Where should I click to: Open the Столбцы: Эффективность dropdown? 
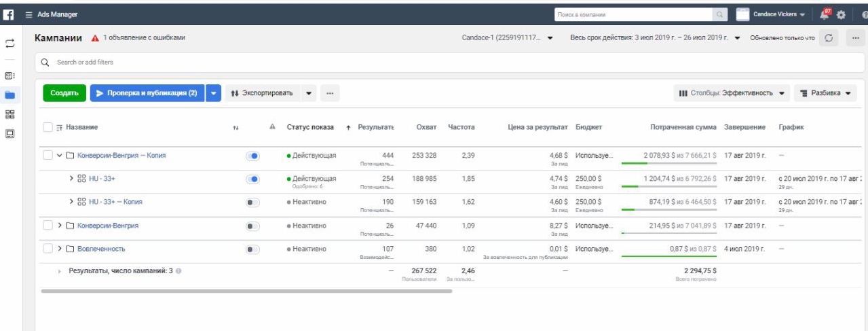pos(732,93)
